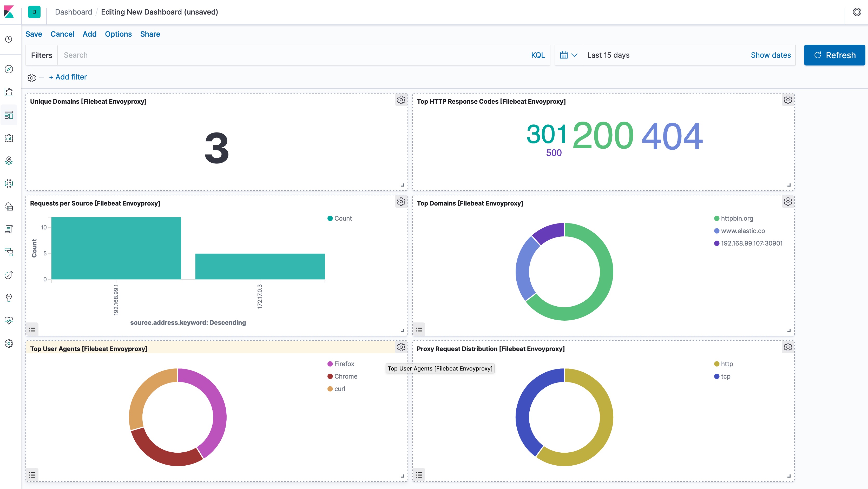Open the Options menu
The image size is (868, 489).
coord(118,34)
